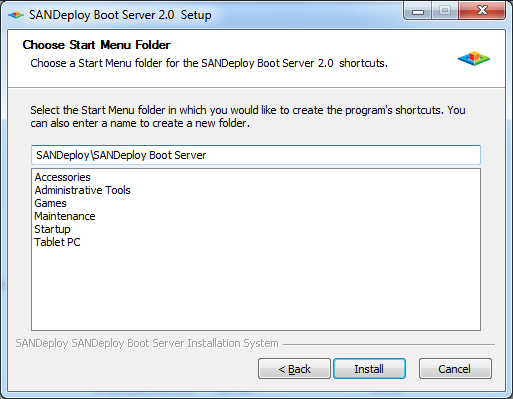Select the Administrative Tools folder
Image resolution: width=513 pixels, height=399 pixels.
[82, 190]
